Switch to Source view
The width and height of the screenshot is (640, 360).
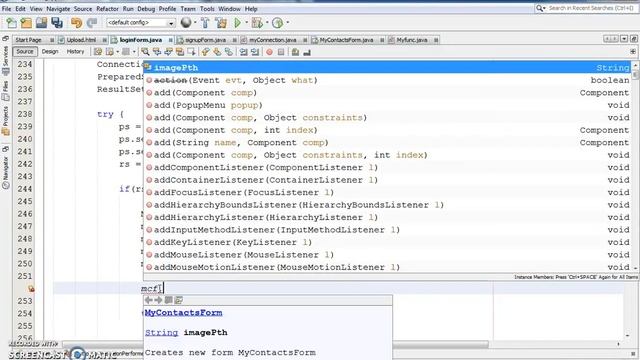tap(25, 51)
